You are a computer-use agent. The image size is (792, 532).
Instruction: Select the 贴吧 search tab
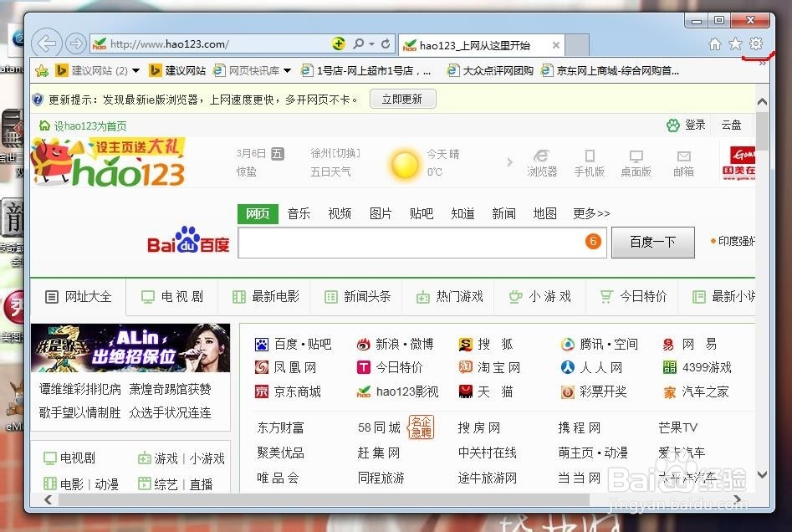tap(422, 213)
